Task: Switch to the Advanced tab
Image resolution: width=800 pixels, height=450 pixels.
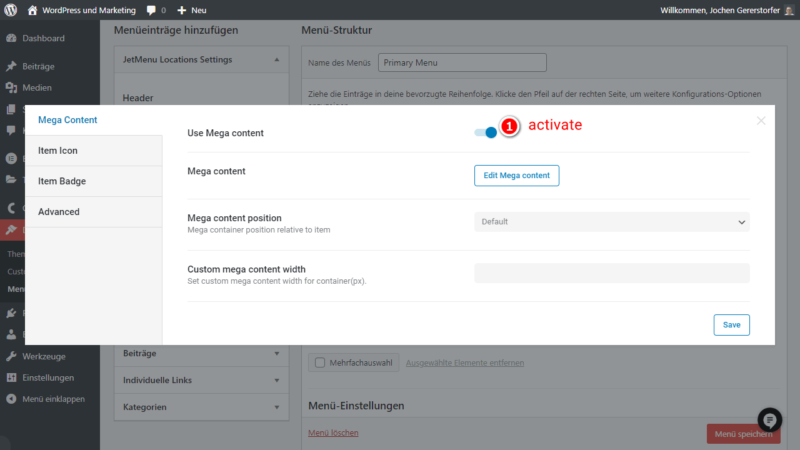Action: pos(94,212)
